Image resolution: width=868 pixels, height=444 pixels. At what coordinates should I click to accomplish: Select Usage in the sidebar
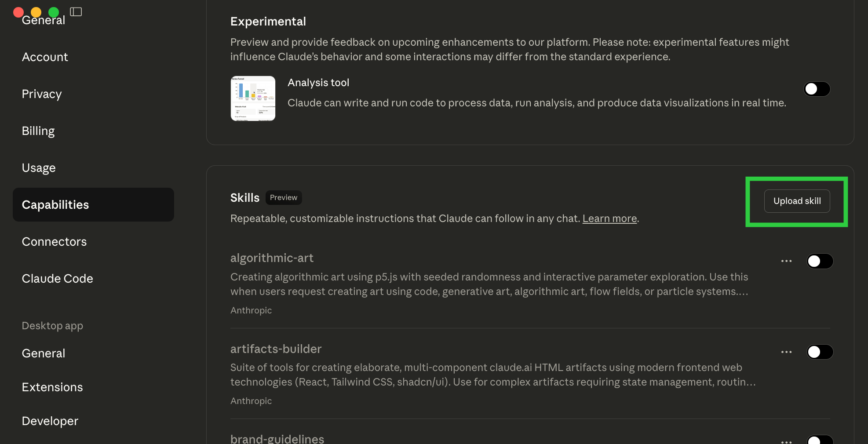coord(39,168)
